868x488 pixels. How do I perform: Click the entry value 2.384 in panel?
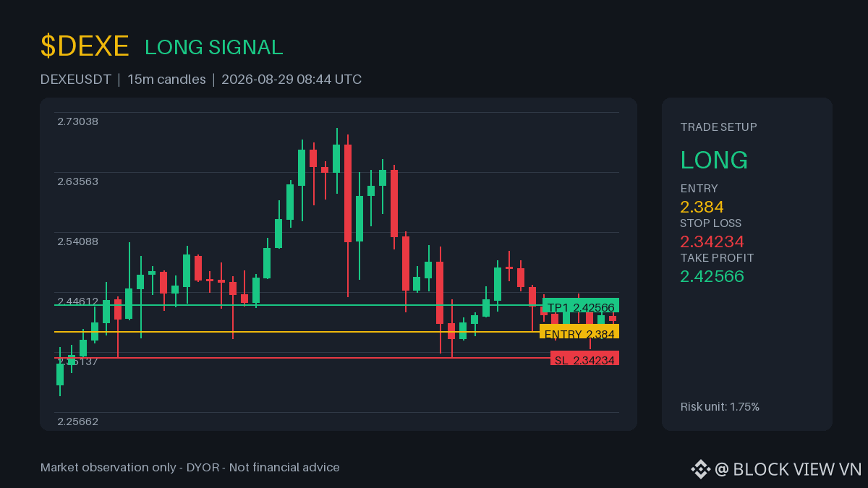tap(702, 207)
